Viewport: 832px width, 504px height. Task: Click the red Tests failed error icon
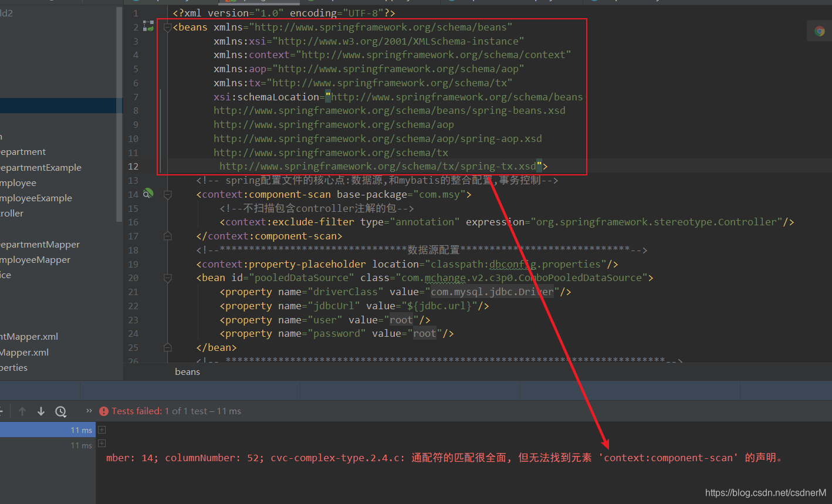(104, 411)
